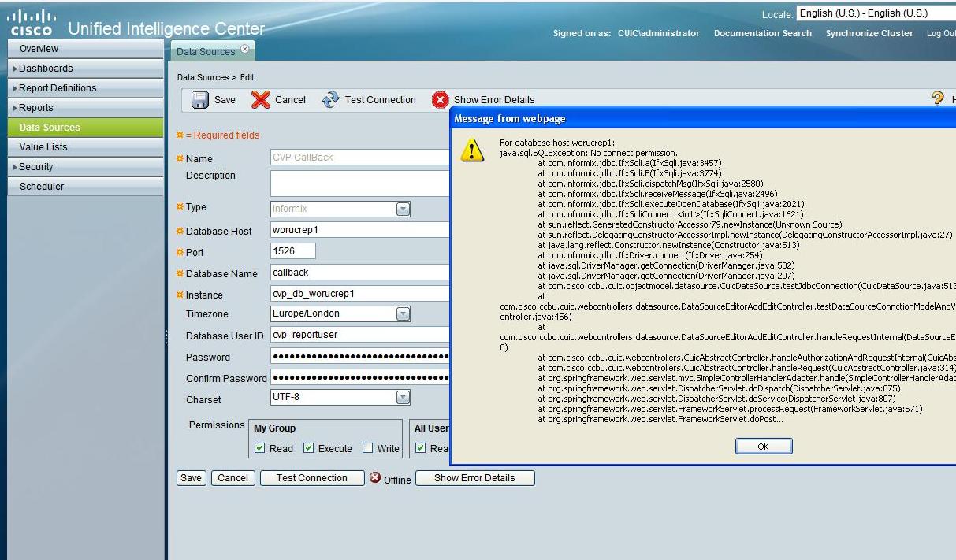
Task: Click the red X Cancel icon in toolbar
Action: [261, 100]
